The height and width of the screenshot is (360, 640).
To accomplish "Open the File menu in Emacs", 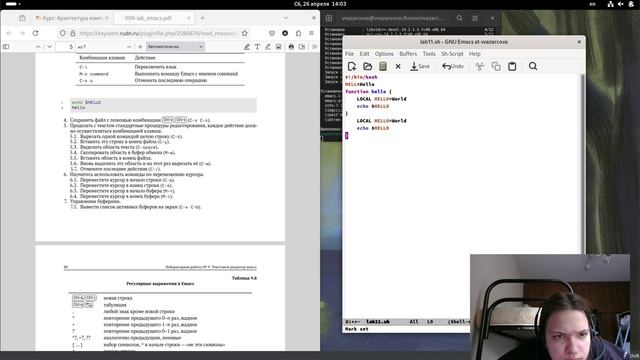I will click(349, 54).
